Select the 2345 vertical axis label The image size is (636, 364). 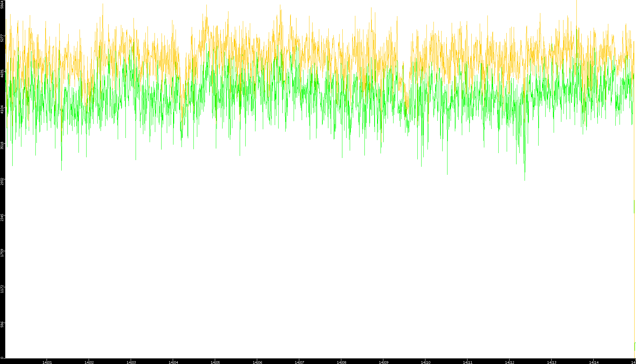[x=2, y=217]
